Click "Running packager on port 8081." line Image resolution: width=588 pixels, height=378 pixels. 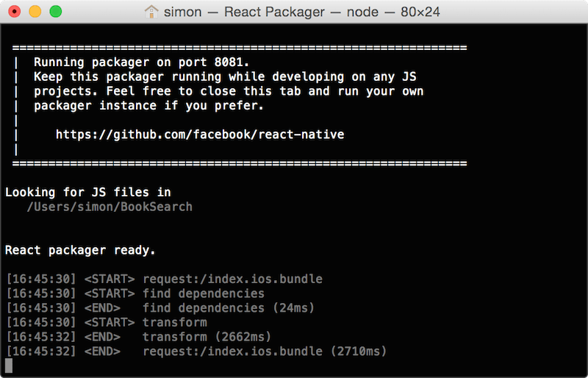point(142,62)
